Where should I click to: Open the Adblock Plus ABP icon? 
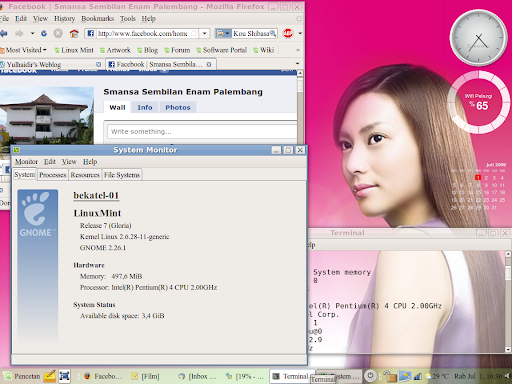(288, 33)
